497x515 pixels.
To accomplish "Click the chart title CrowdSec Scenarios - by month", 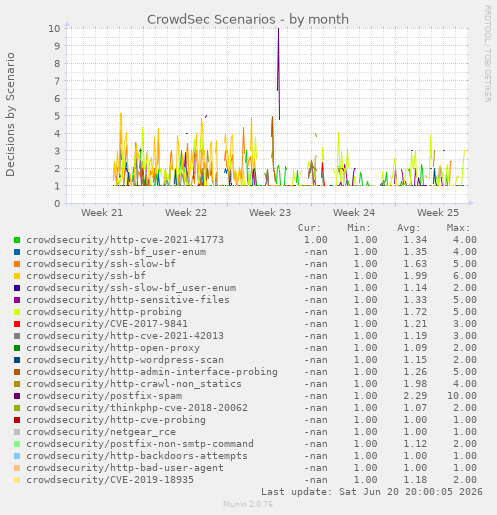I will [248, 20].
